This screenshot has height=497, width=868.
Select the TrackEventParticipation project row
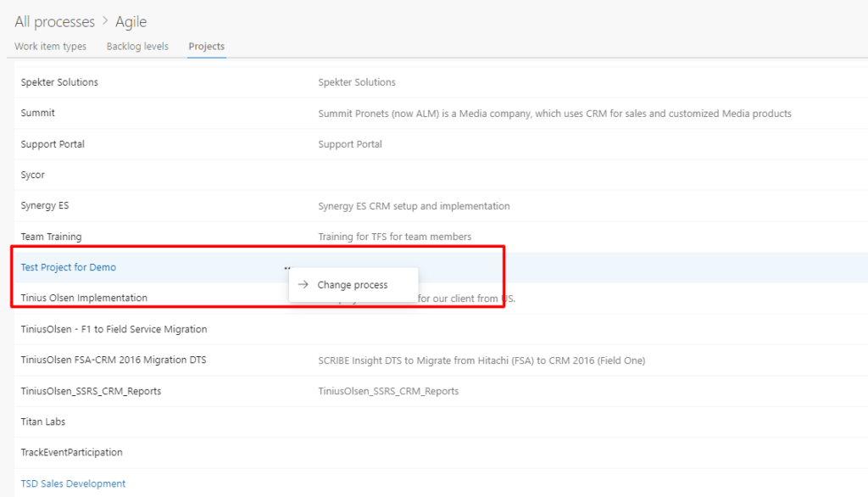coord(441,453)
